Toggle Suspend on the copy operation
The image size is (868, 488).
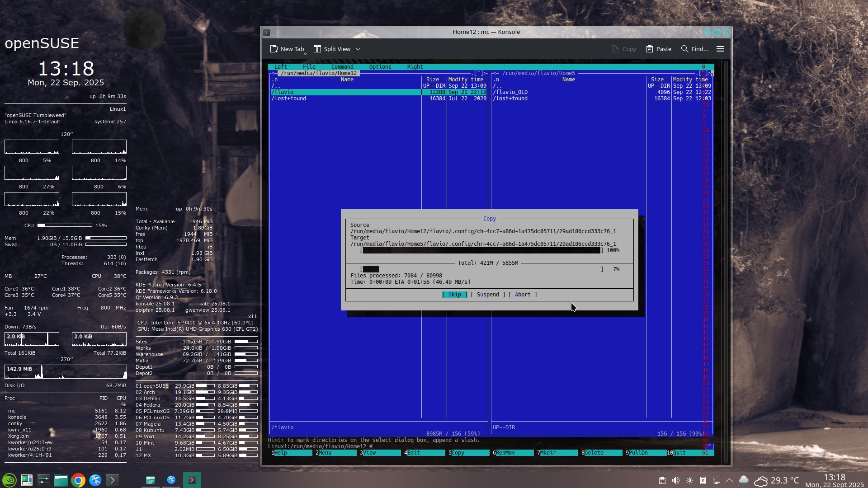tap(488, 295)
